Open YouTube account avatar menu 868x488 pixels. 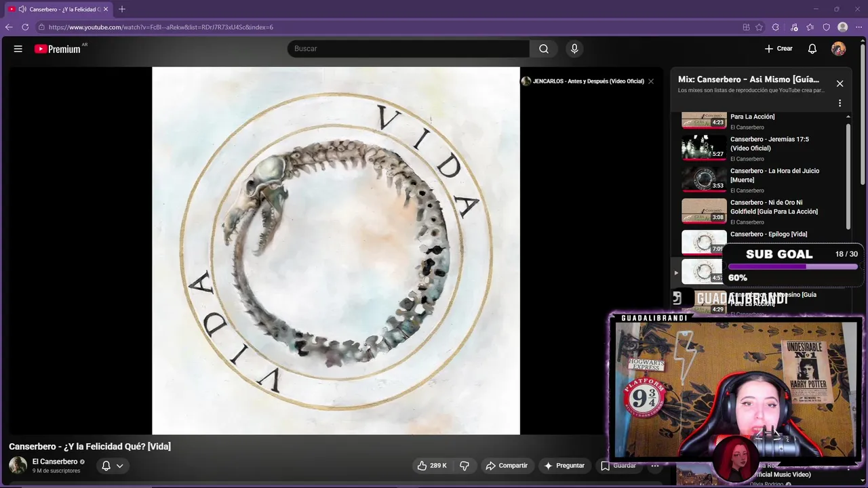tap(839, 49)
